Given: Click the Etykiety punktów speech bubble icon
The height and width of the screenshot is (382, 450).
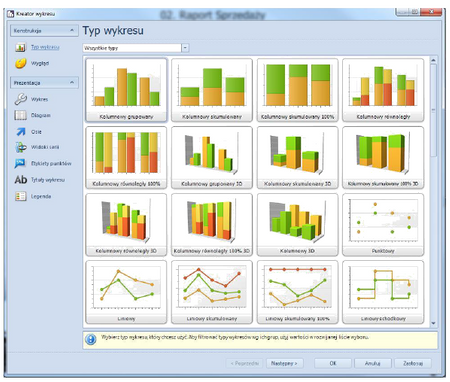Looking at the screenshot, I should tap(20, 163).
